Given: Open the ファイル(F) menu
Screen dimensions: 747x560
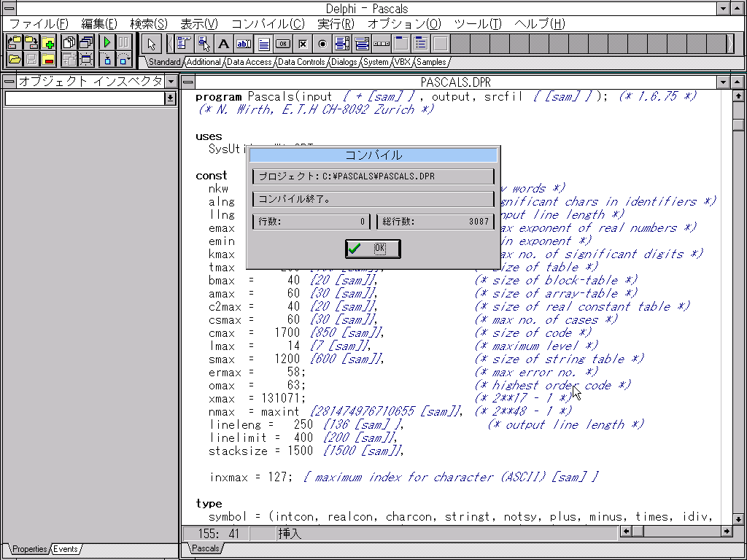Looking at the screenshot, I should click(x=39, y=24).
